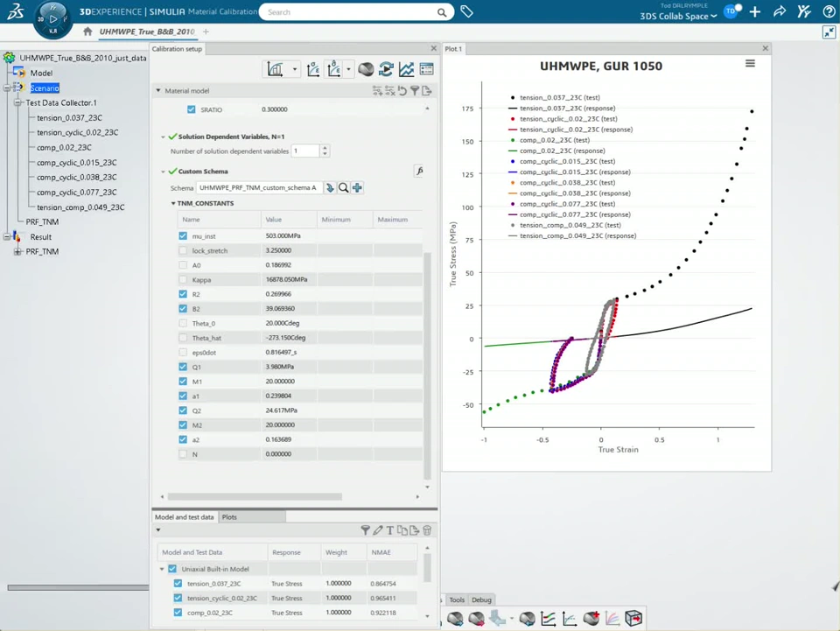The width and height of the screenshot is (840, 631).
Task: Open the plot hamburger menu
Action: 750,63
